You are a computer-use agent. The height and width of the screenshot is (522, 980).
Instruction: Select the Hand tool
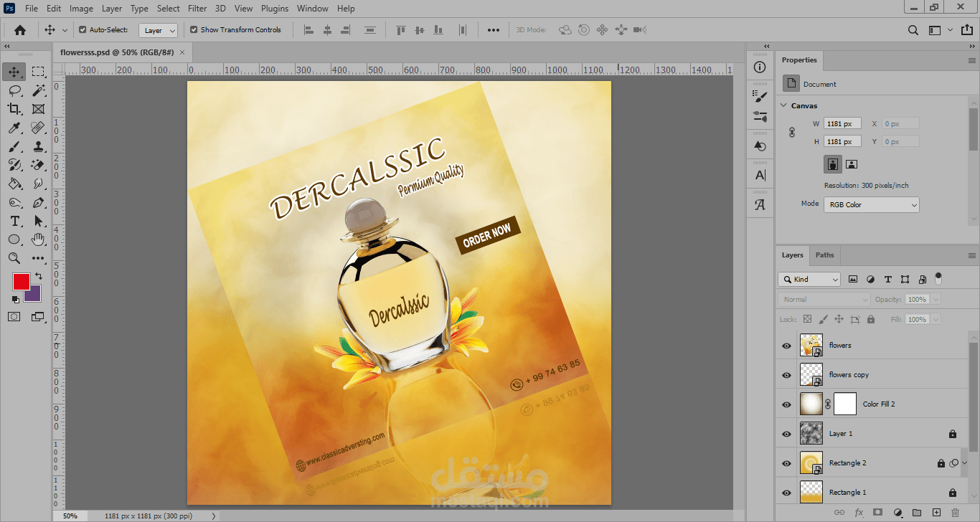click(x=39, y=239)
